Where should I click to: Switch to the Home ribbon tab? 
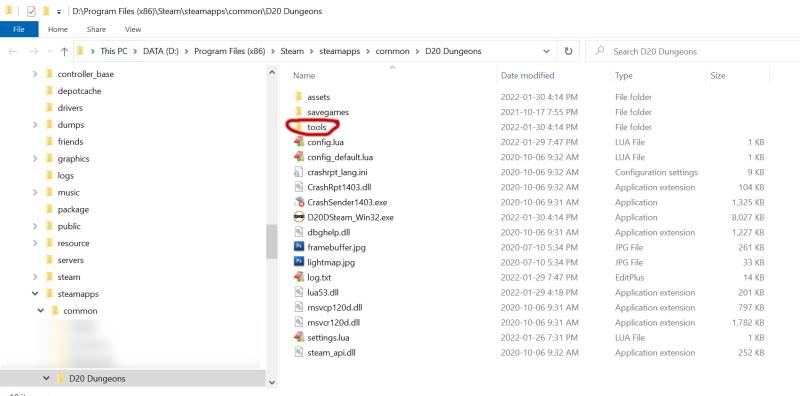pyautogui.click(x=58, y=30)
